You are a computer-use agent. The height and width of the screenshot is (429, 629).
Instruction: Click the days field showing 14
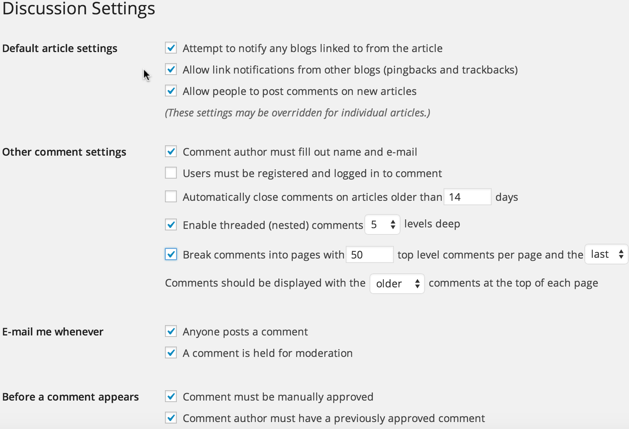click(467, 197)
